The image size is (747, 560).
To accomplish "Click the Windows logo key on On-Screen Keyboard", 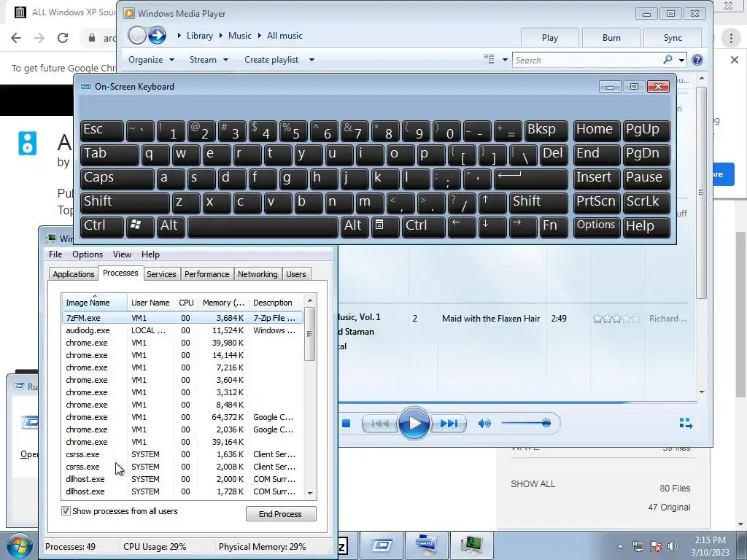I will click(x=140, y=227).
